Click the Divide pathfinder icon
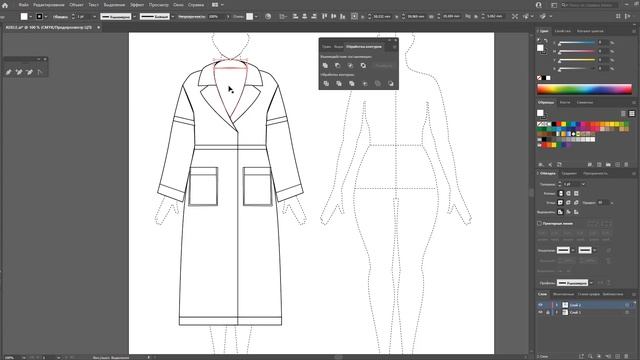 click(326, 83)
